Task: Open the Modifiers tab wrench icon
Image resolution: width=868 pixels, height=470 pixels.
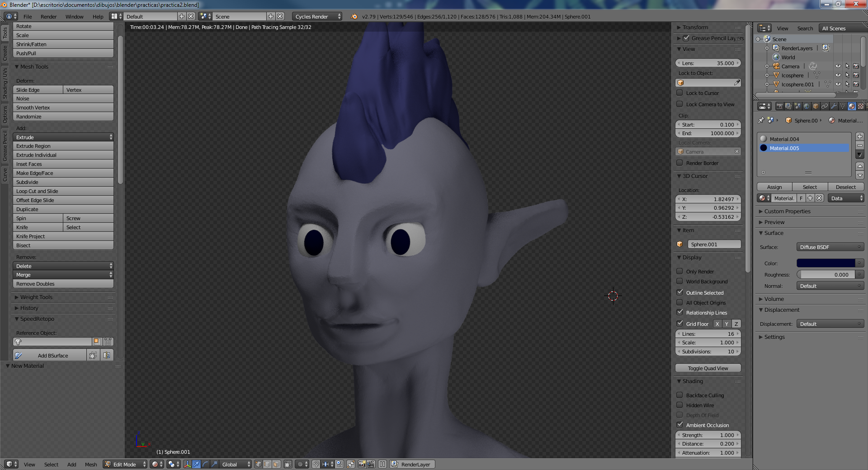Action: (x=834, y=106)
